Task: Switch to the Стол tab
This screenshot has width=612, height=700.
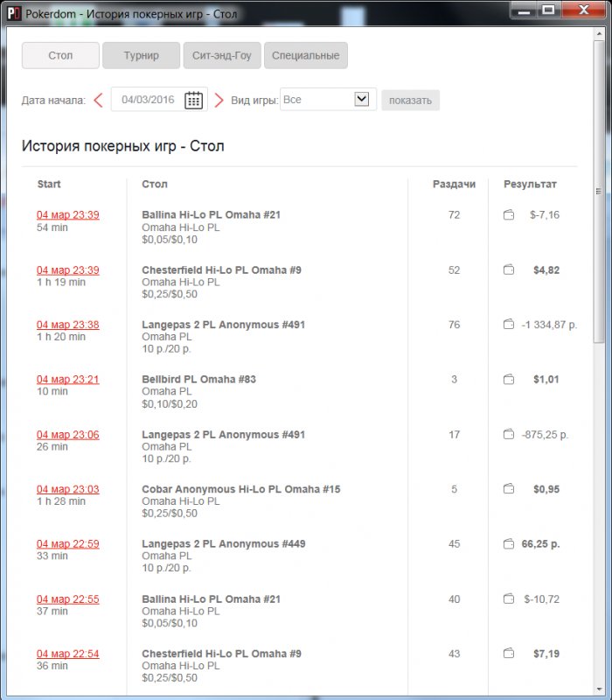Action: point(60,55)
